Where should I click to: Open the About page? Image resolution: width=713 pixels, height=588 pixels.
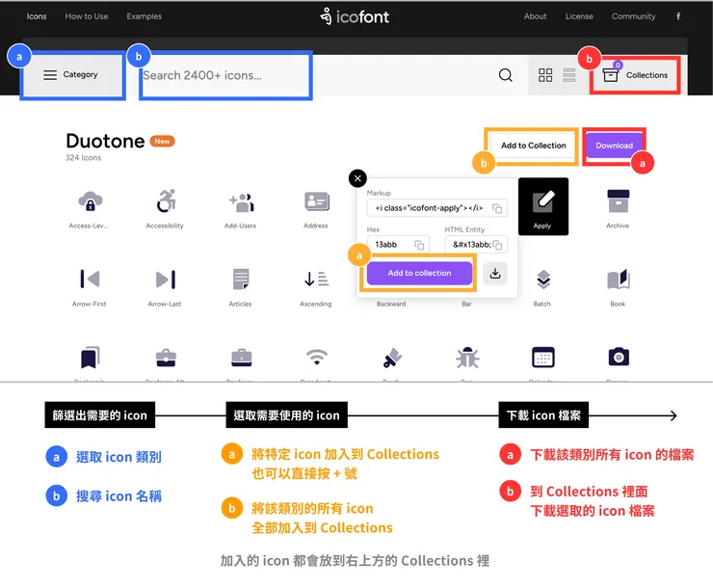[x=535, y=16]
